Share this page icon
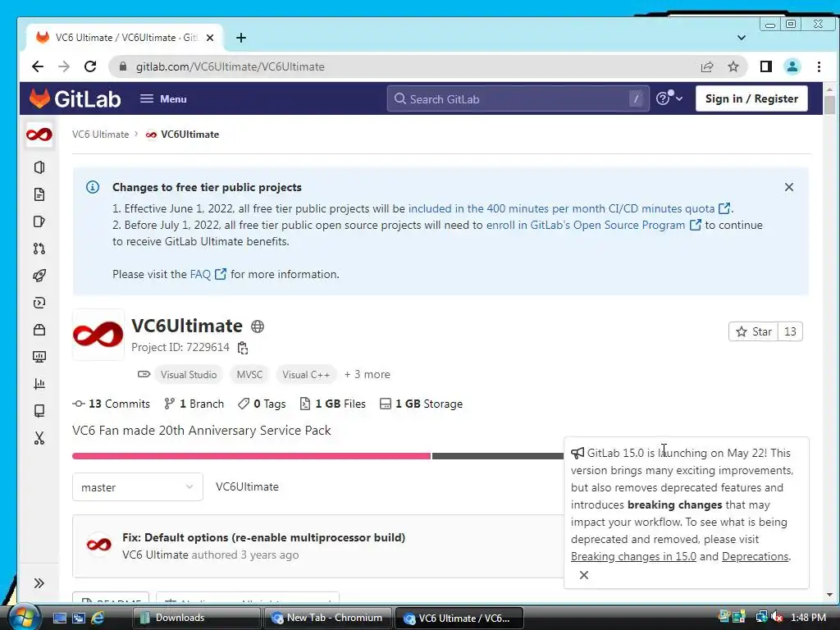Image resolution: width=840 pixels, height=630 pixels. click(707, 66)
